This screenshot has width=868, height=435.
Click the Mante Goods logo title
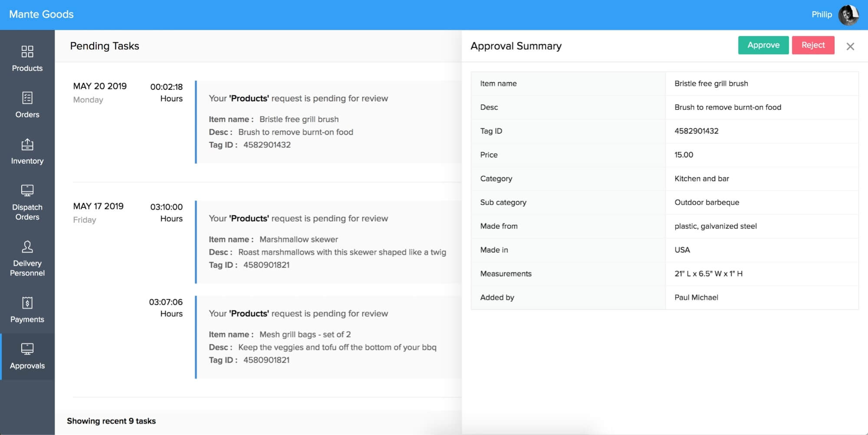pyautogui.click(x=42, y=14)
